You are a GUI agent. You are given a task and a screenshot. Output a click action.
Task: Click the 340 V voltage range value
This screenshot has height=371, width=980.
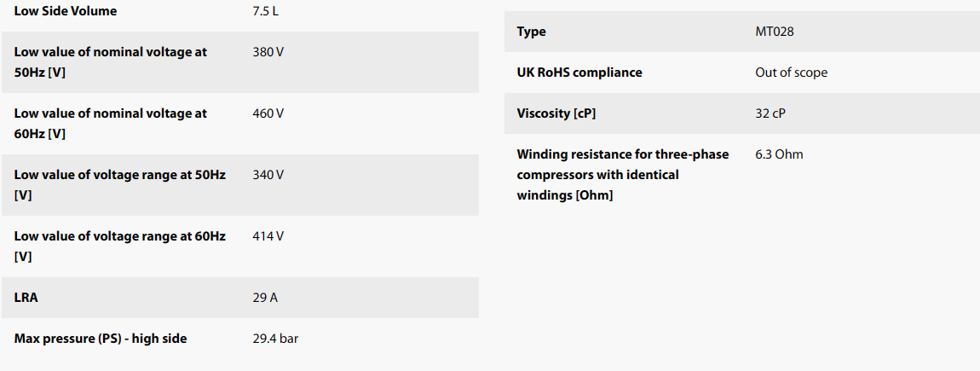268,175
